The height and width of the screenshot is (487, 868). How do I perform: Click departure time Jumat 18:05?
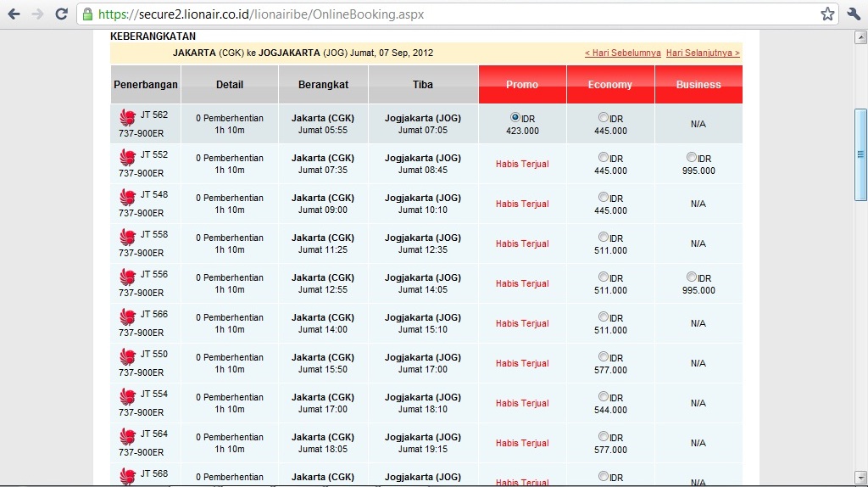click(x=323, y=450)
